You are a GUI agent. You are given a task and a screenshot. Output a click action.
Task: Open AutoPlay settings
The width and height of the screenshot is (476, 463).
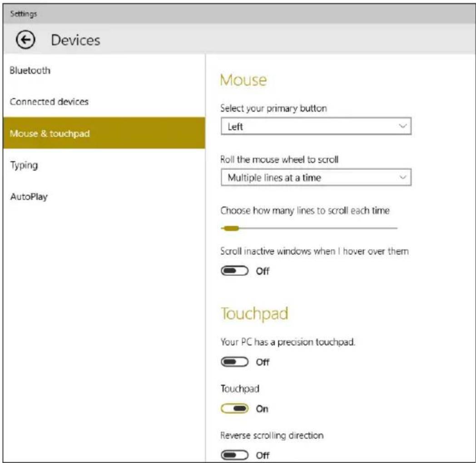29,197
